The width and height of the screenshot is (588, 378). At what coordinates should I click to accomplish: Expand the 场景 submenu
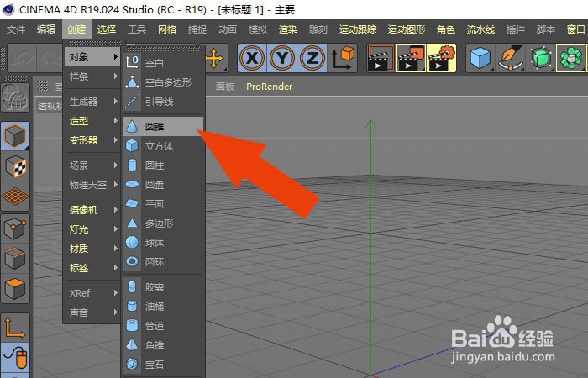click(x=92, y=165)
